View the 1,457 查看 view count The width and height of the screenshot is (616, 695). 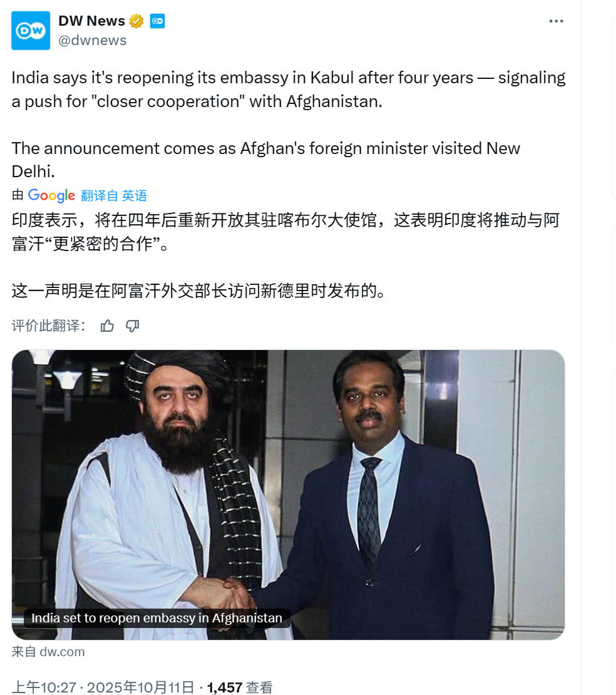tap(240, 687)
